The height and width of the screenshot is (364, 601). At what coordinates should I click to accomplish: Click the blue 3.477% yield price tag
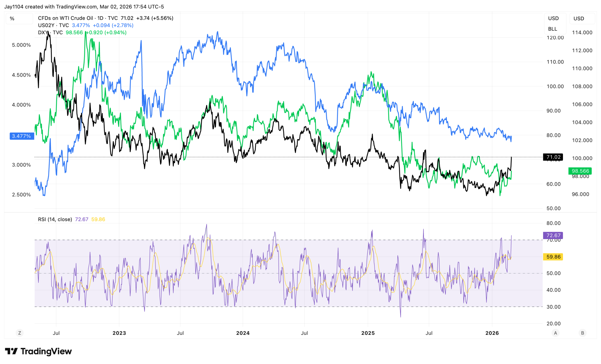[x=22, y=136]
